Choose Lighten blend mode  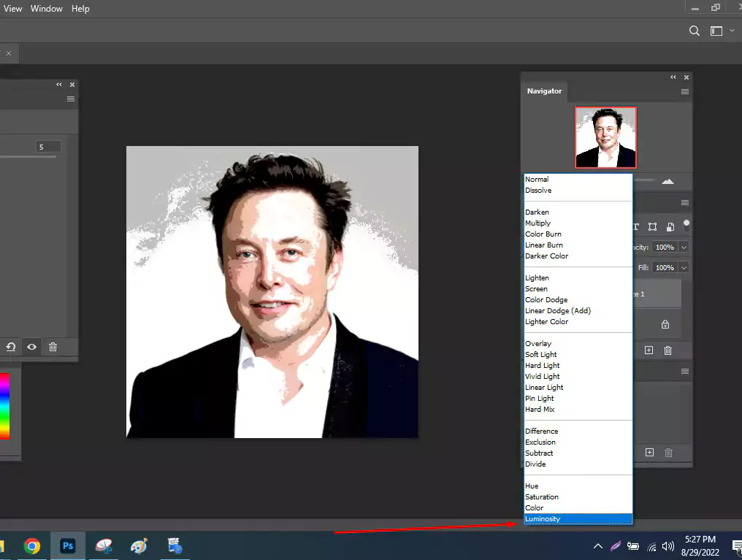click(x=578, y=277)
